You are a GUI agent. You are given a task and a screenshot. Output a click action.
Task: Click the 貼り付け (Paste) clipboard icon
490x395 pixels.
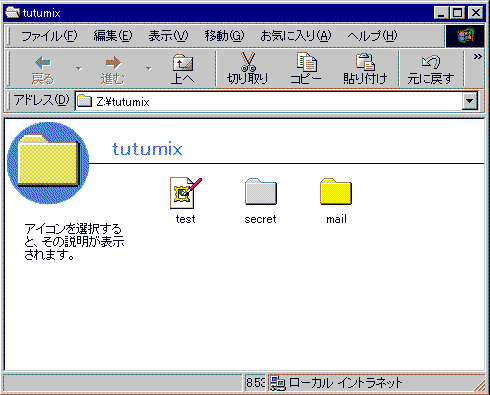tap(365, 62)
